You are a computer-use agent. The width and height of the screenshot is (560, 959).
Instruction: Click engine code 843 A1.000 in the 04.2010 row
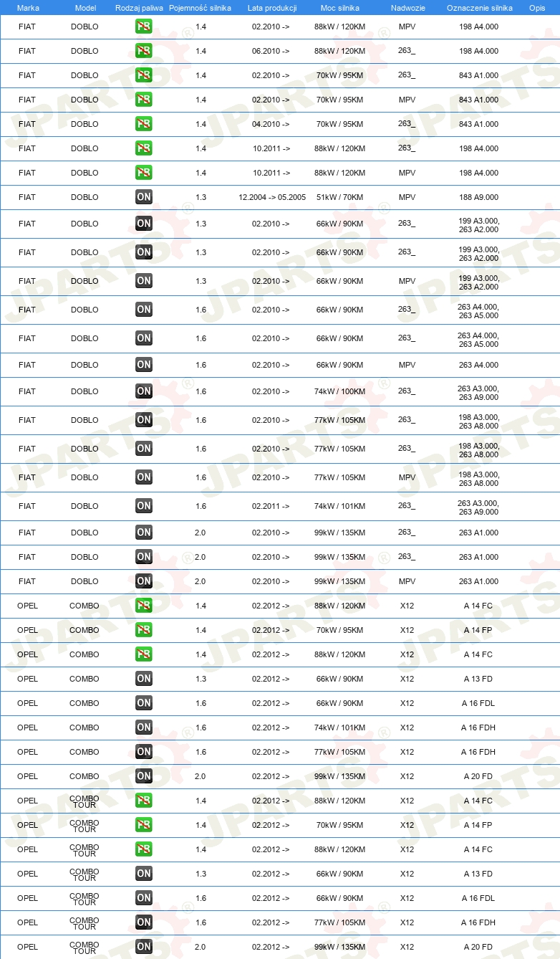[x=479, y=124]
